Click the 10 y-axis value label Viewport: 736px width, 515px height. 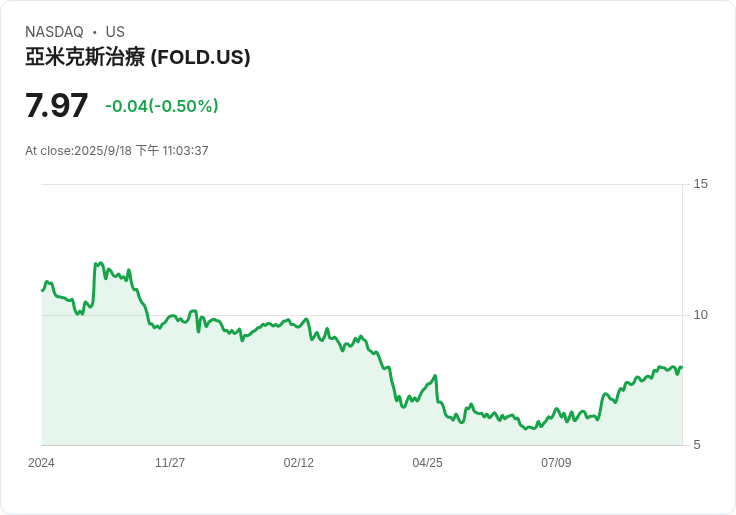[700, 315]
